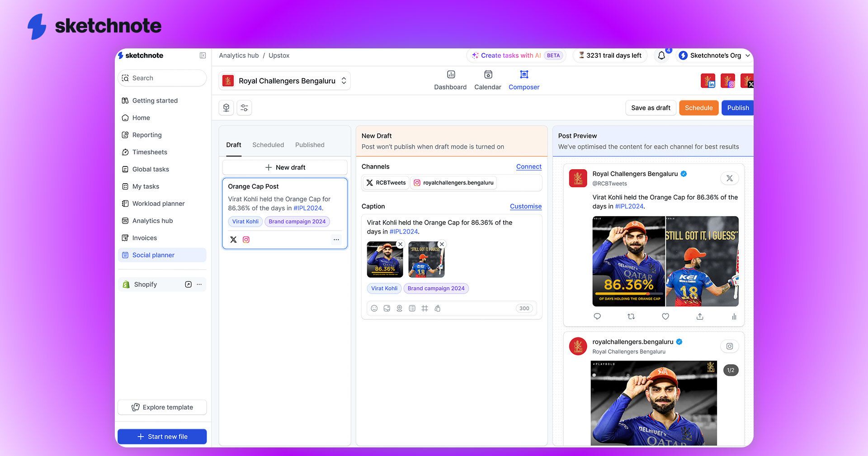Expand the Royal Challengers Bengaluru brand selector
868x456 pixels.
point(285,81)
